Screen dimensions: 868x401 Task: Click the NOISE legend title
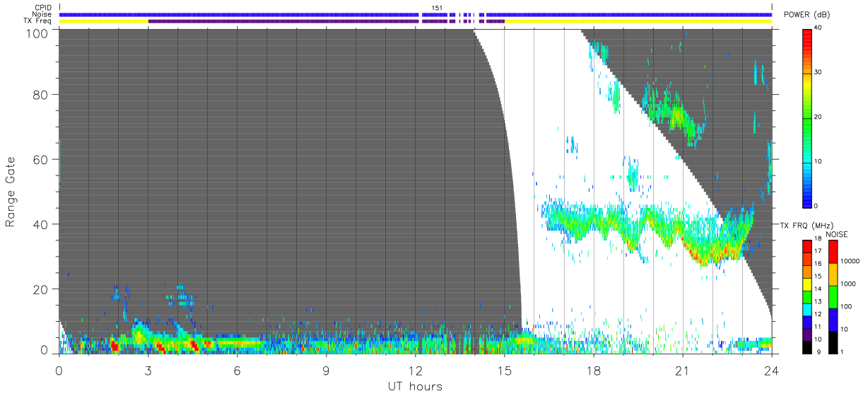coord(835,234)
